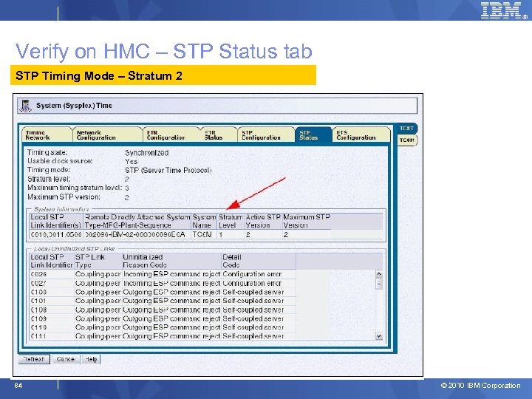Image resolution: width=532 pixels, height=399 pixels.
Task: Click the STP Link Type column header
Action: [x=98, y=262]
